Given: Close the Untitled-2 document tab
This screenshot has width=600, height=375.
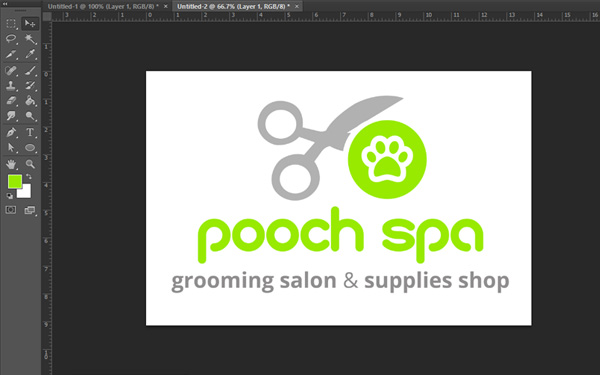Looking at the screenshot, I should click(x=297, y=6).
